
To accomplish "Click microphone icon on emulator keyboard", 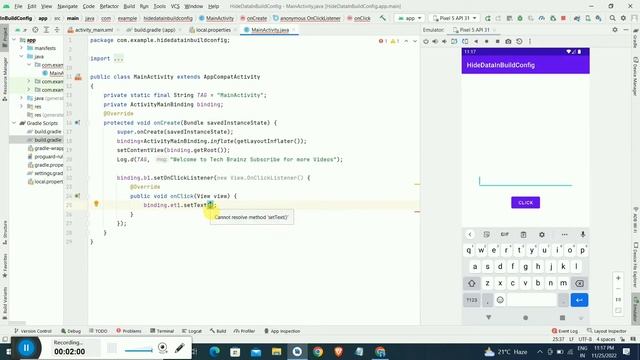I will [x=583, y=234].
